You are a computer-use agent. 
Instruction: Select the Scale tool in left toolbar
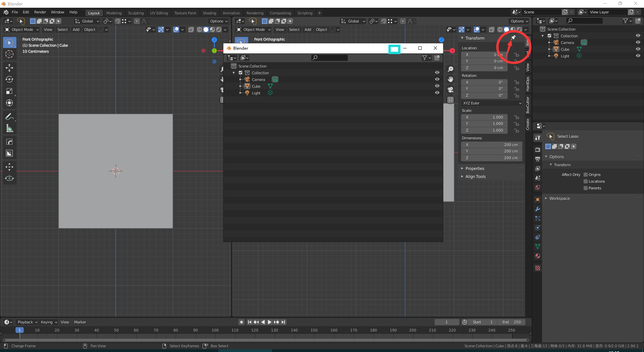[x=9, y=91]
